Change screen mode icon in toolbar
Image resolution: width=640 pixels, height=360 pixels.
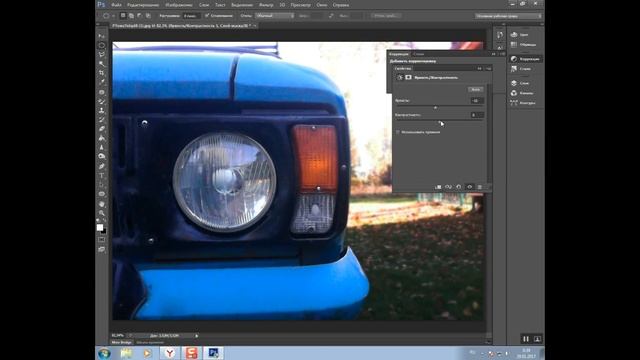[x=101, y=249]
